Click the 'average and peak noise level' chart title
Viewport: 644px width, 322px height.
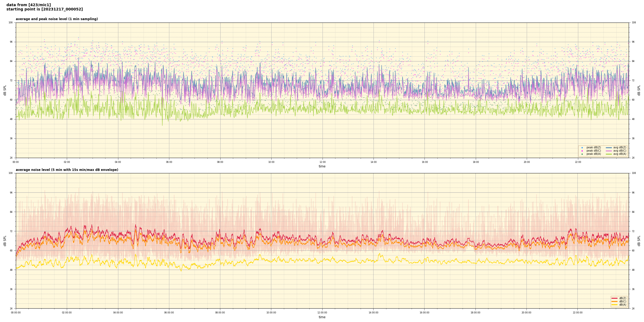[57, 19]
